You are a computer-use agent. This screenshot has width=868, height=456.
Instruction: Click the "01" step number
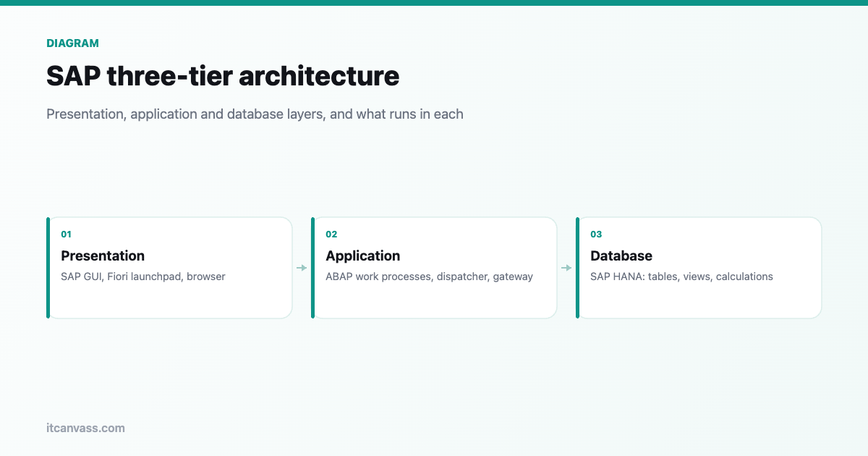(x=67, y=235)
